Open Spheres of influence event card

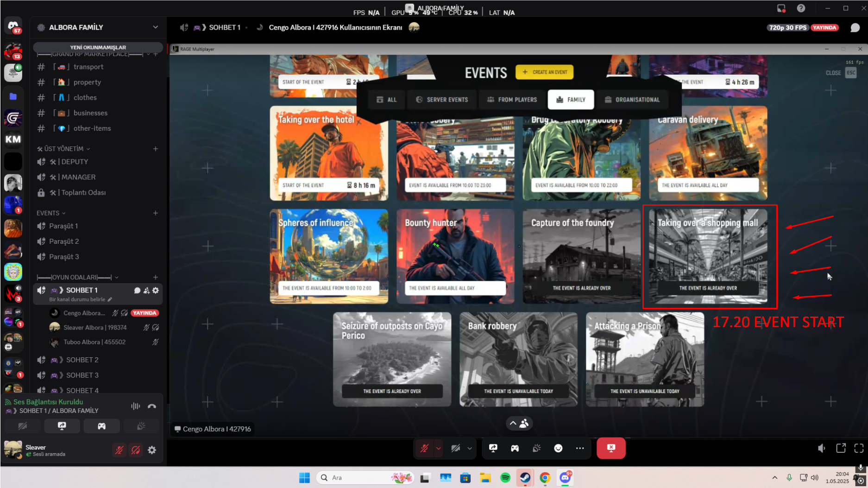329,256
